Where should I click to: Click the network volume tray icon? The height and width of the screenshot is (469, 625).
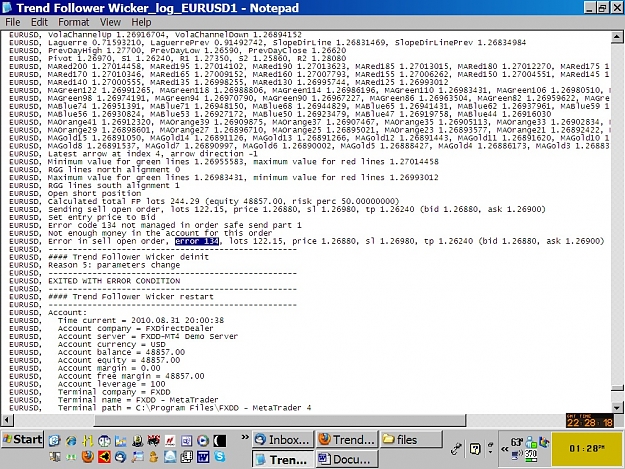(517, 454)
